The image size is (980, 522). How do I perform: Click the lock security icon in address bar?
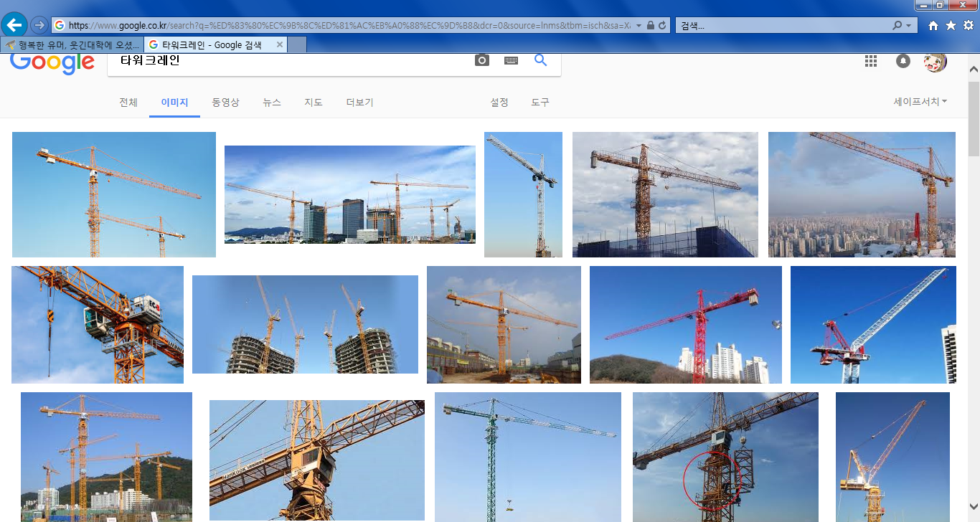650,25
